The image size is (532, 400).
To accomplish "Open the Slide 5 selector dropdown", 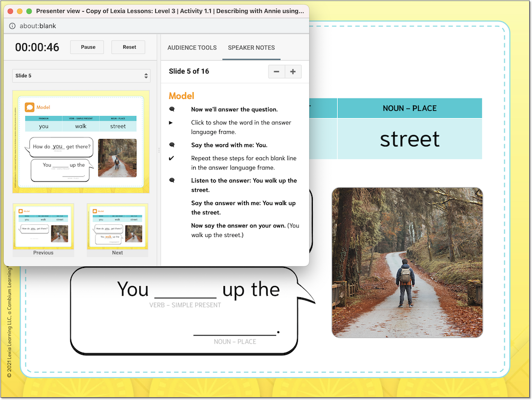I will (81, 76).
